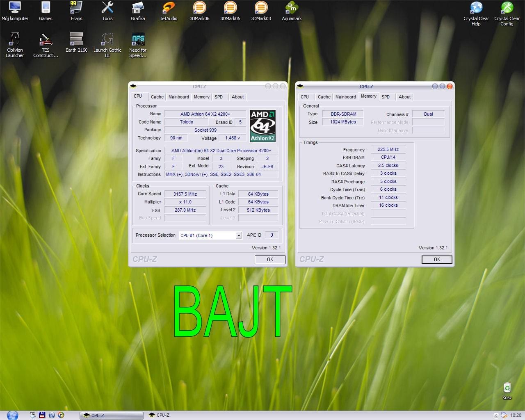Launch the 3DMark05 icon

click(x=230, y=11)
